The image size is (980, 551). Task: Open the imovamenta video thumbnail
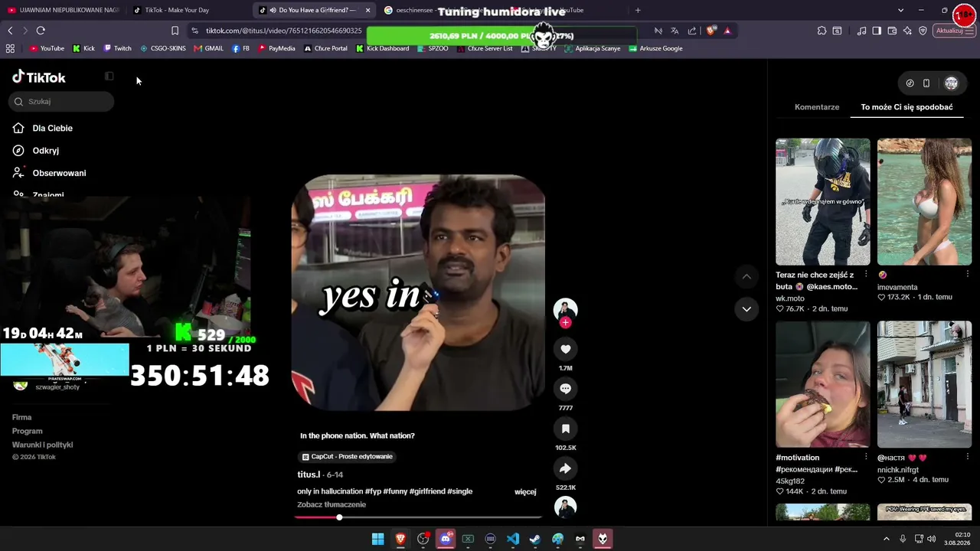click(x=924, y=202)
